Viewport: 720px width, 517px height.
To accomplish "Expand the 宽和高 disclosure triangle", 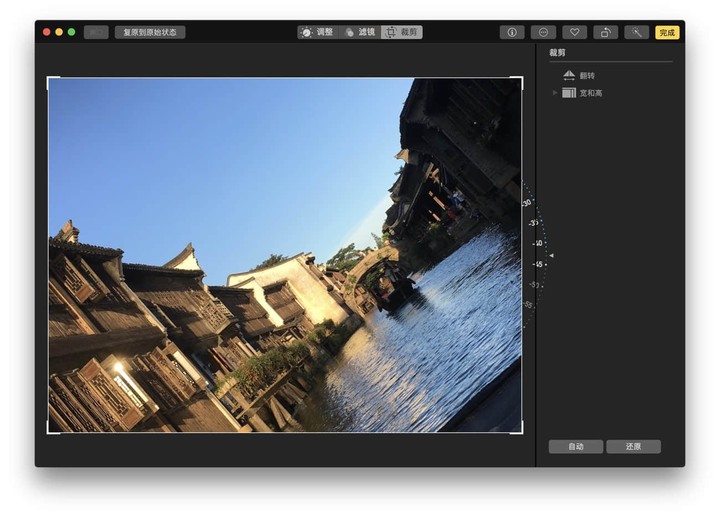I will tap(555, 93).
